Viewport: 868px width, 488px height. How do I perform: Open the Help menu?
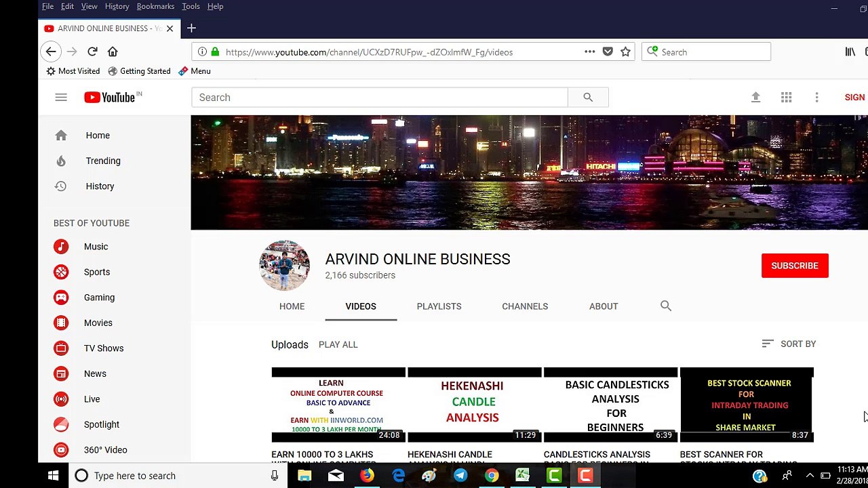pyautogui.click(x=215, y=6)
